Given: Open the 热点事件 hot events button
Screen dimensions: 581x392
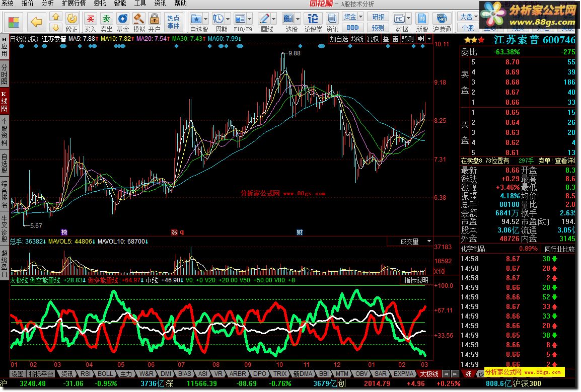Looking at the screenshot, I should point(173,22).
